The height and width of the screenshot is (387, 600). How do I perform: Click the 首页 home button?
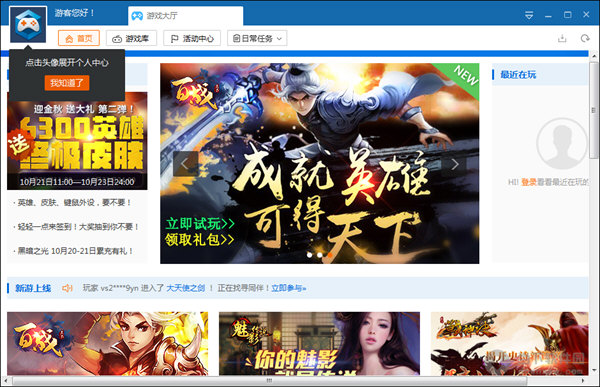point(79,38)
